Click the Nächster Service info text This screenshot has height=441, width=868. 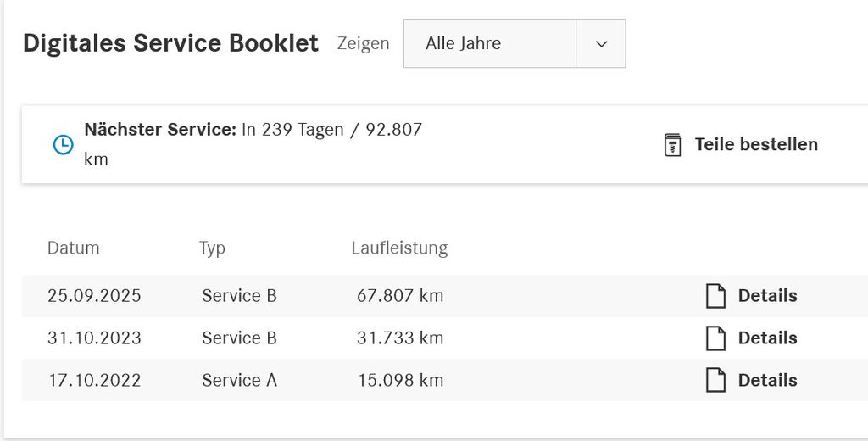[253, 131]
